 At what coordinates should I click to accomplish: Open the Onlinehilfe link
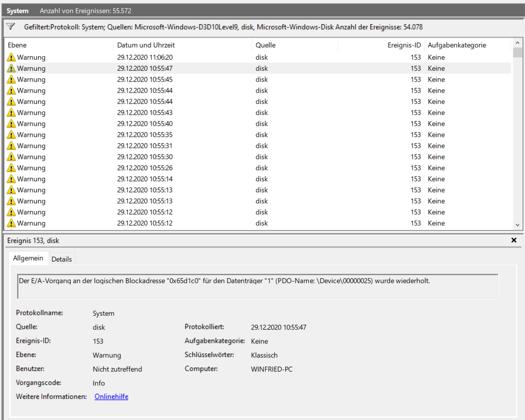pos(111,396)
